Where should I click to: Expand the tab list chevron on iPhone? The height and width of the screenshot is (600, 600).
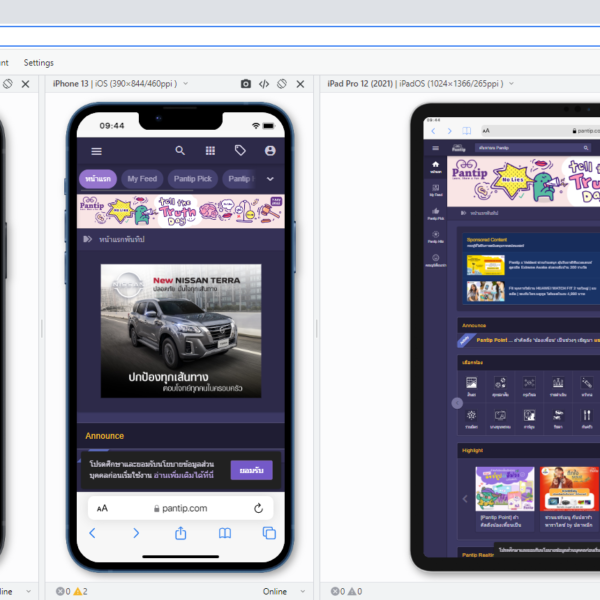[270, 179]
